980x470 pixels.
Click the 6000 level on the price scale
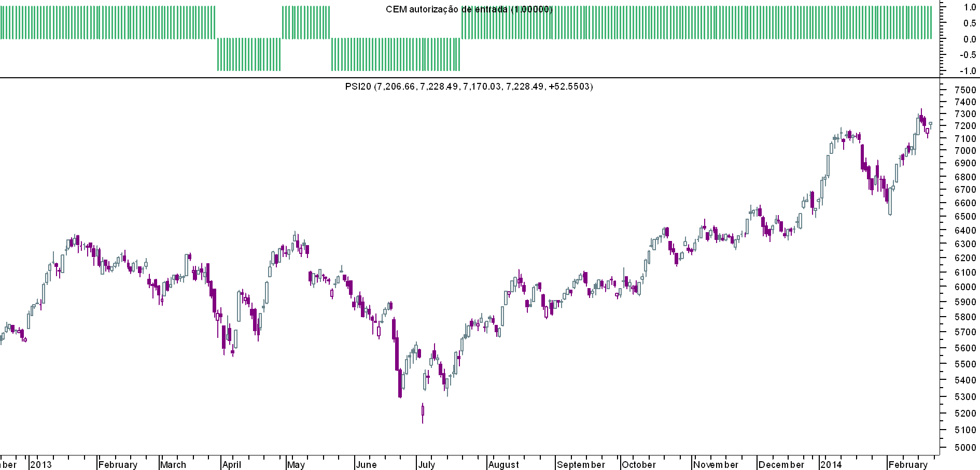pos(965,287)
